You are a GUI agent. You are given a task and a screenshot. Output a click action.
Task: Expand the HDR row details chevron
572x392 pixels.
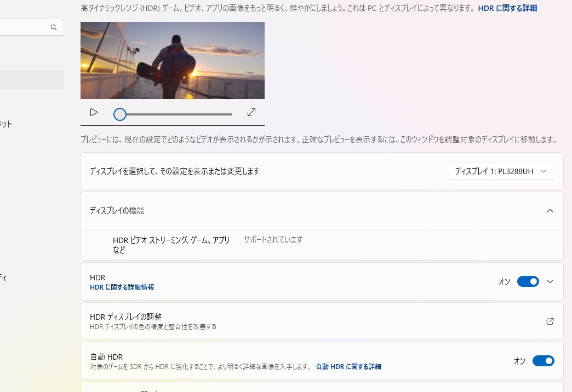[x=550, y=281]
